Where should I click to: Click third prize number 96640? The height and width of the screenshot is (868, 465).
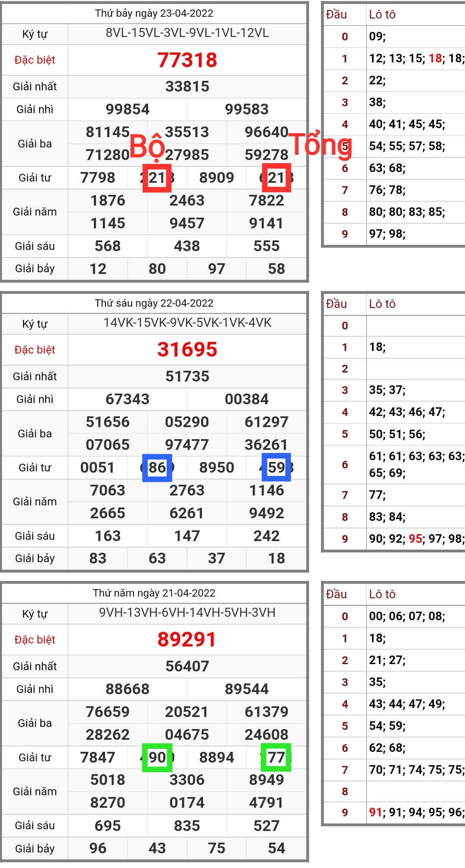tap(267, 132)
